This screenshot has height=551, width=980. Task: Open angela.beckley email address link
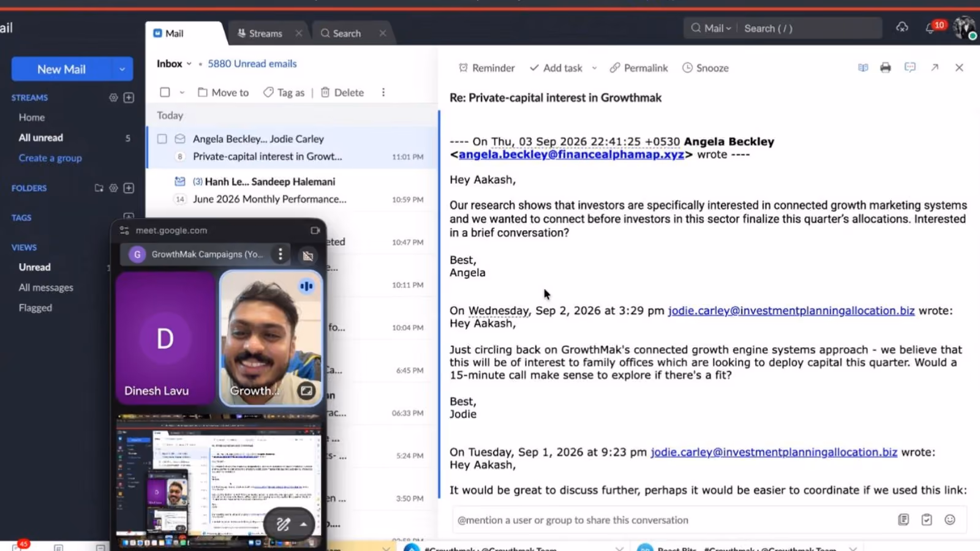(x=571, y=154)
